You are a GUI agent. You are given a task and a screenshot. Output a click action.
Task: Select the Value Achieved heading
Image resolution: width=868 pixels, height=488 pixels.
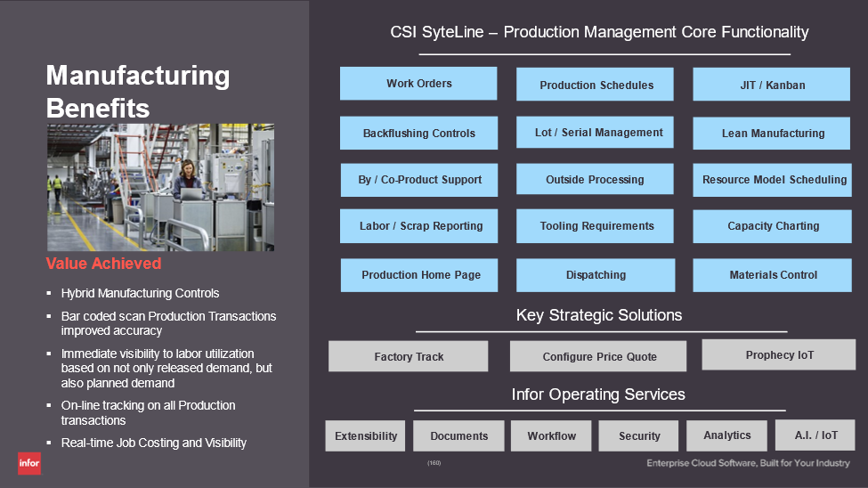coord(103,264)
